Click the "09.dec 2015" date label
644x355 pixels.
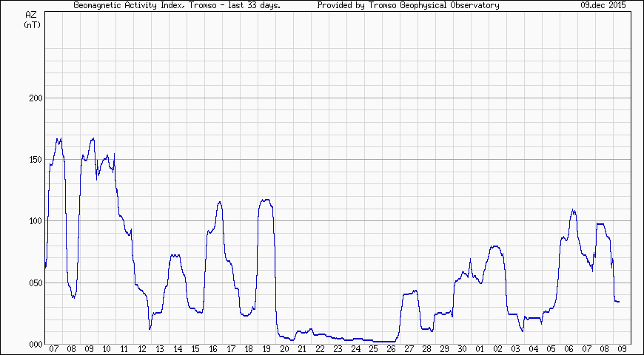(x=603, y=5)
